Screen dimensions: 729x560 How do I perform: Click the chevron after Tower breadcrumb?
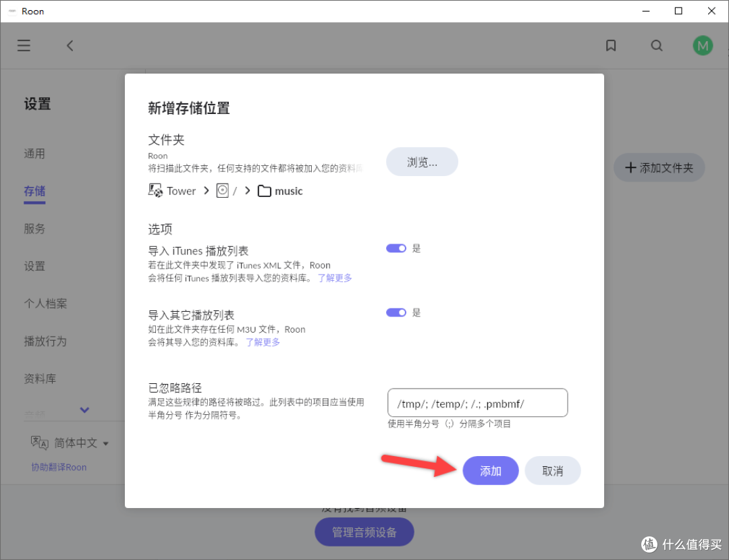206,191
